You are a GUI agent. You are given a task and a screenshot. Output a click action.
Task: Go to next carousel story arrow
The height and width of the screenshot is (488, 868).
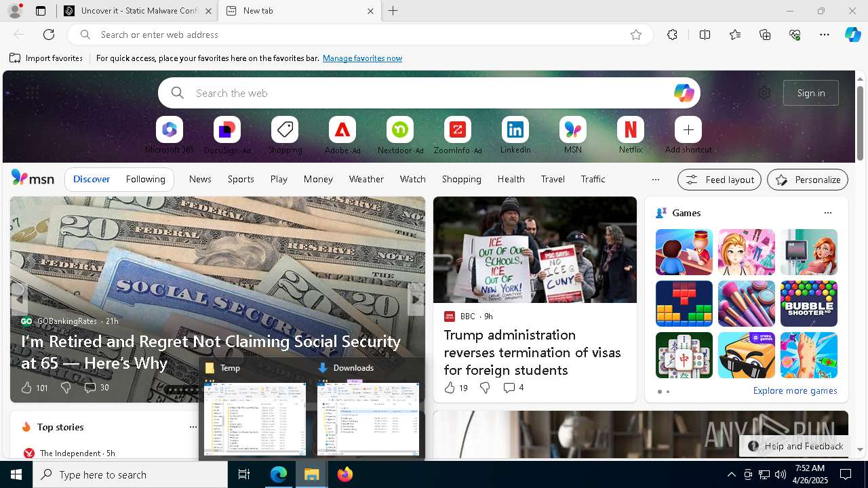pos(416,299)
